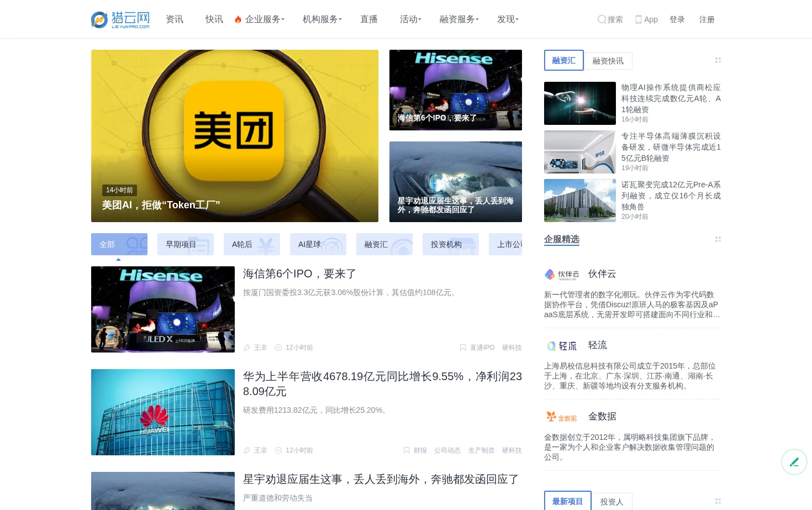Click the 硬科技 tag on 海信 article
The width and height of the screenshot is (812, 510).
[512, 348]
